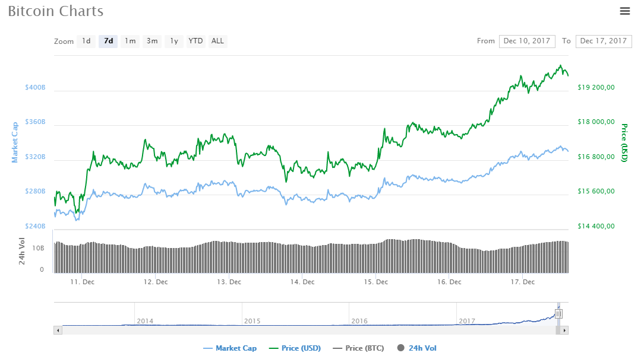Open the chart hamburger menu
This screenshot has width=644, height=356.
624,11
